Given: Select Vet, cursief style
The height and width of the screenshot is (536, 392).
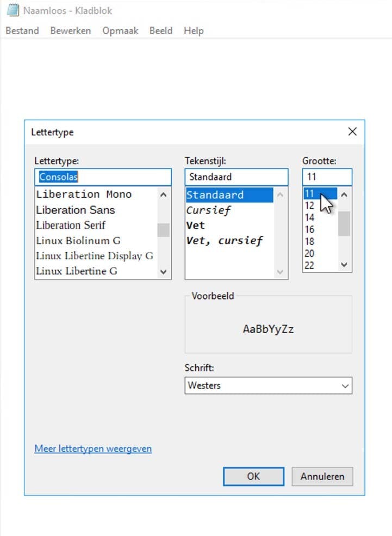Looking at the screenshot, I should [225, 240].
